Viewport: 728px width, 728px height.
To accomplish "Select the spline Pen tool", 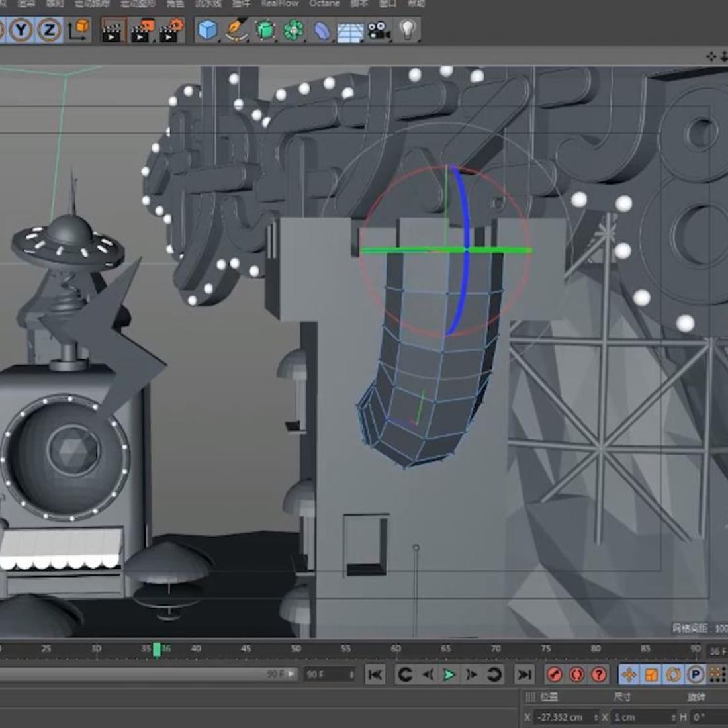I will (236, 30).
